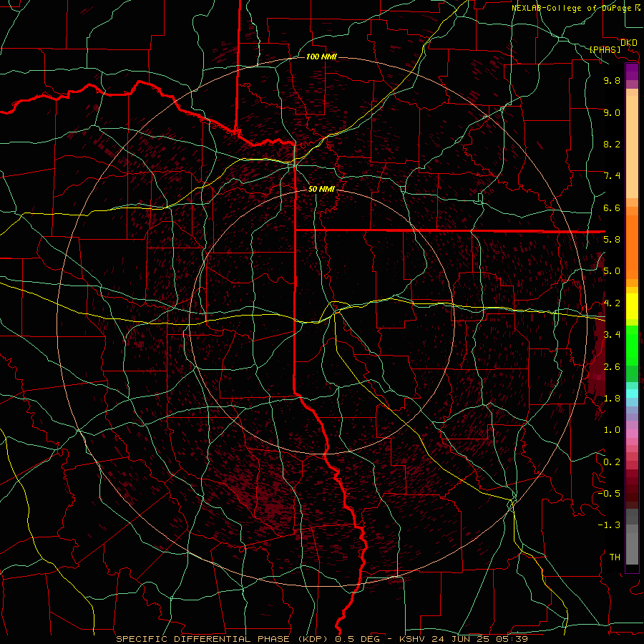The width and height of the screenshot is (644, 644).
Task: Pick the dark maroon segment of the color bar
Action: pos(632,489)
